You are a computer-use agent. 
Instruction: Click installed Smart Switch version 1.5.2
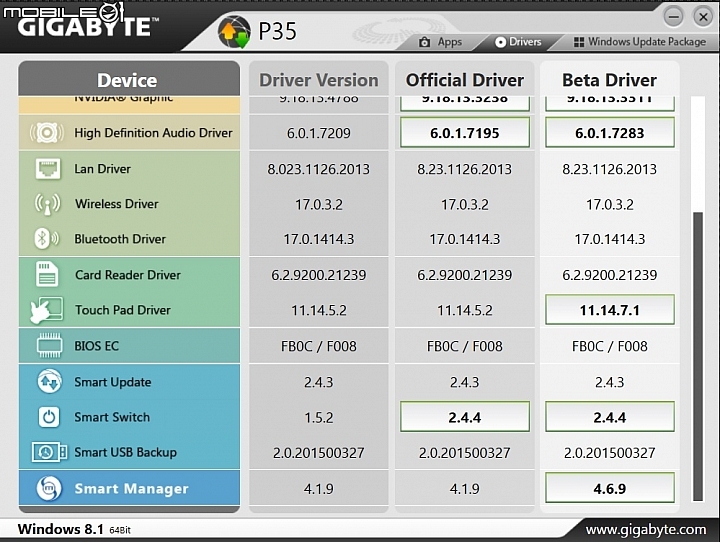point(319,418)
